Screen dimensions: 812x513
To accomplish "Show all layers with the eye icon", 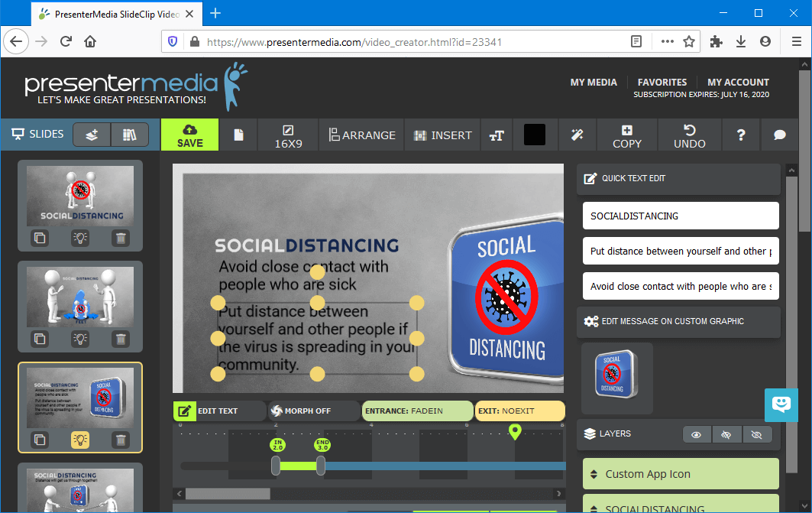I will pyautogui.click(x=696, y=434).
